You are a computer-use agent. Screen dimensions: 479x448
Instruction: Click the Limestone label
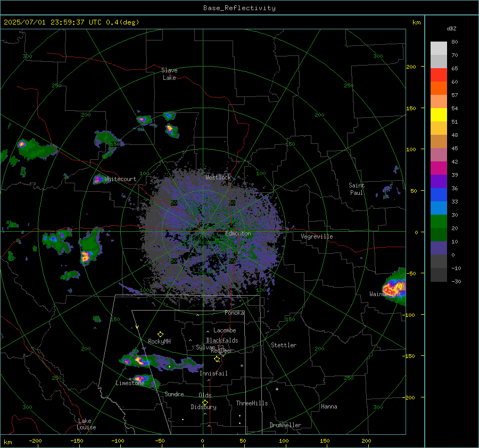130,383
